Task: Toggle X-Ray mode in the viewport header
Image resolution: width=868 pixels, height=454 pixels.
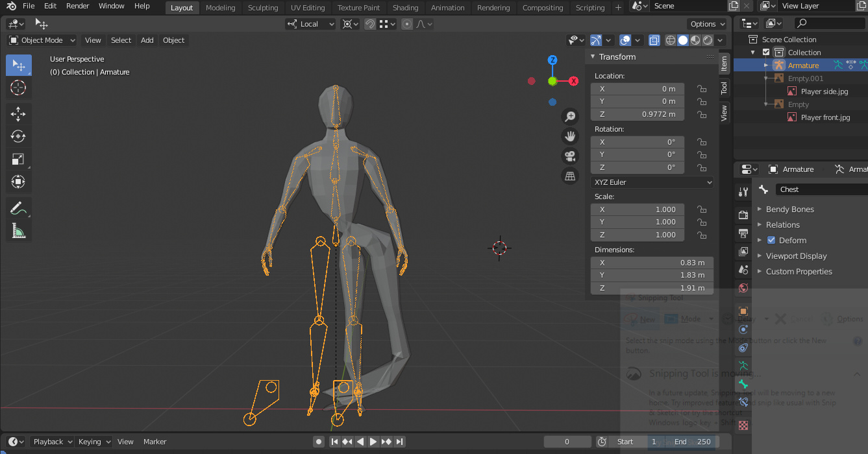Action: 654,40
